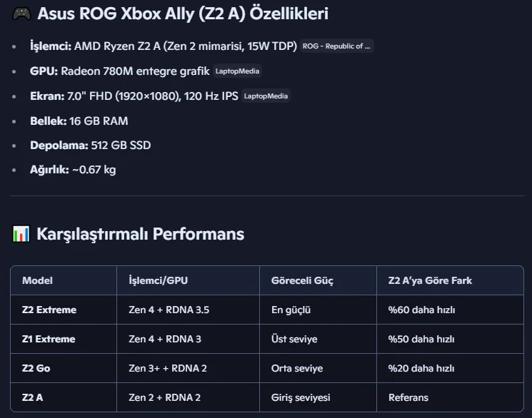
Task: Select the Z2 A'ya Göre Fark header
Action: (430, 280)
